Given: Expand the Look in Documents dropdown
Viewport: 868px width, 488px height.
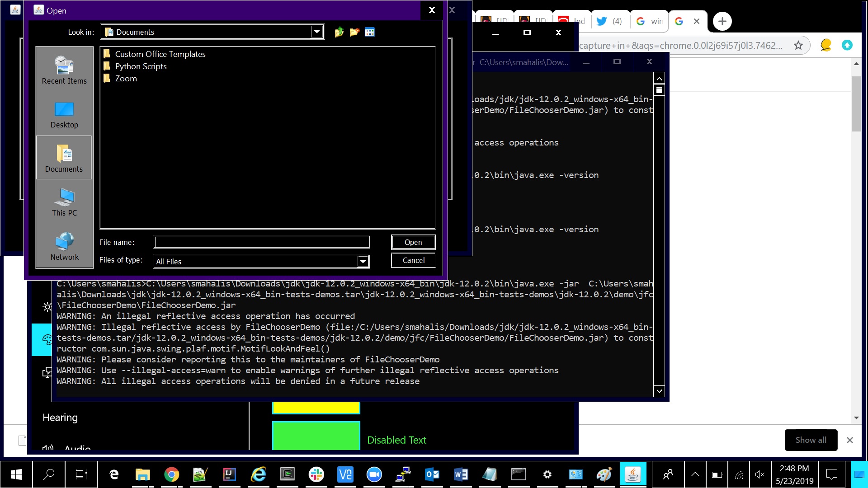Looking at the screenshot, I should (317, 32).
